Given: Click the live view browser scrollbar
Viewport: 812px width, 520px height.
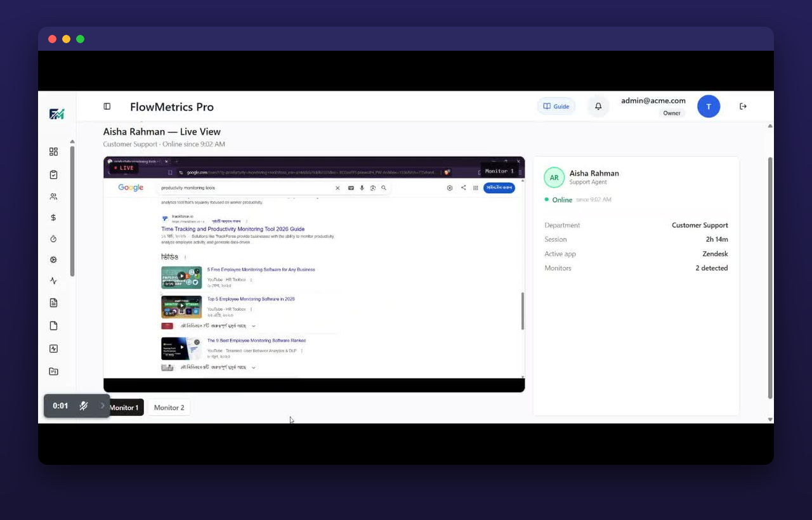Looking at the screenshot, I should click(523, 311).
